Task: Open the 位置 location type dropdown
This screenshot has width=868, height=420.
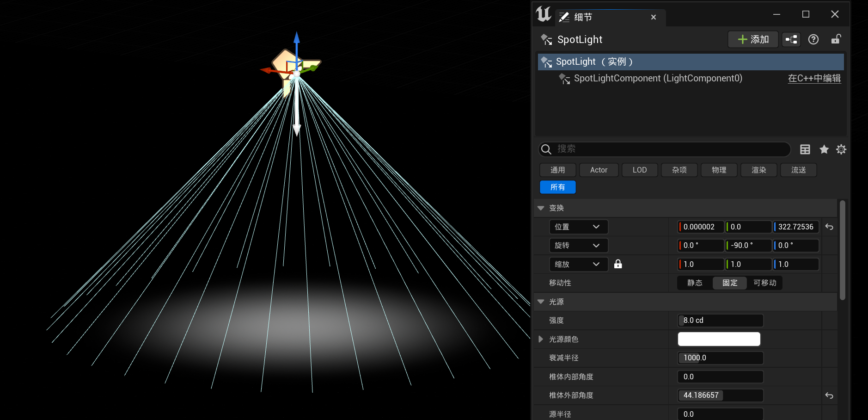Action: [x=578, y=227]
